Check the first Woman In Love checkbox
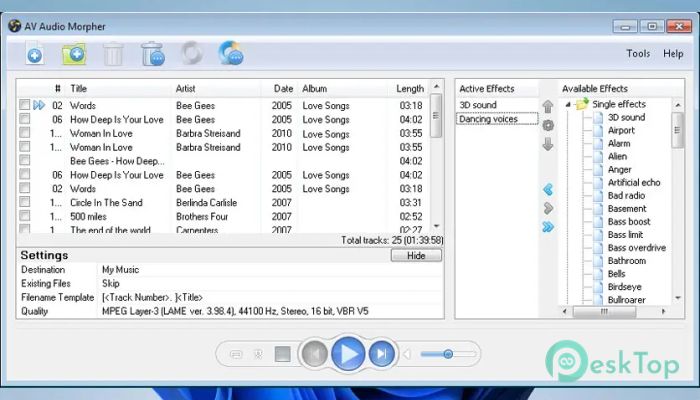Screen dimensions: 700x400 pos(25,133)
